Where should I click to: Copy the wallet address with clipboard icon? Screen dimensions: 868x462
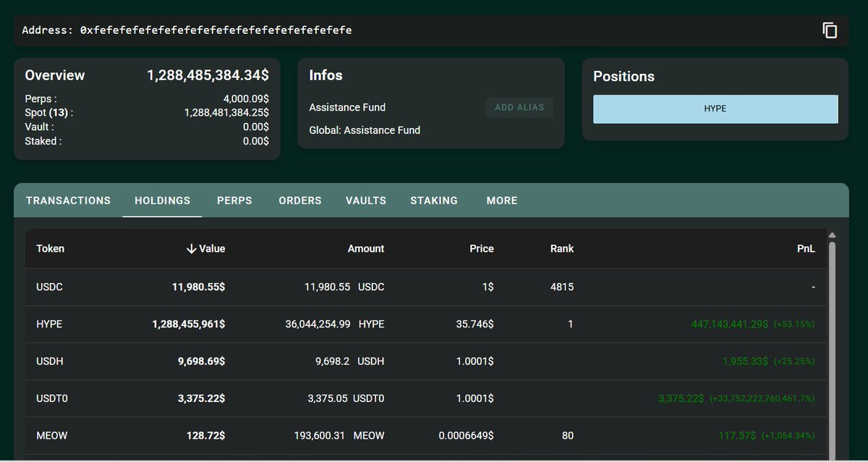830,30
